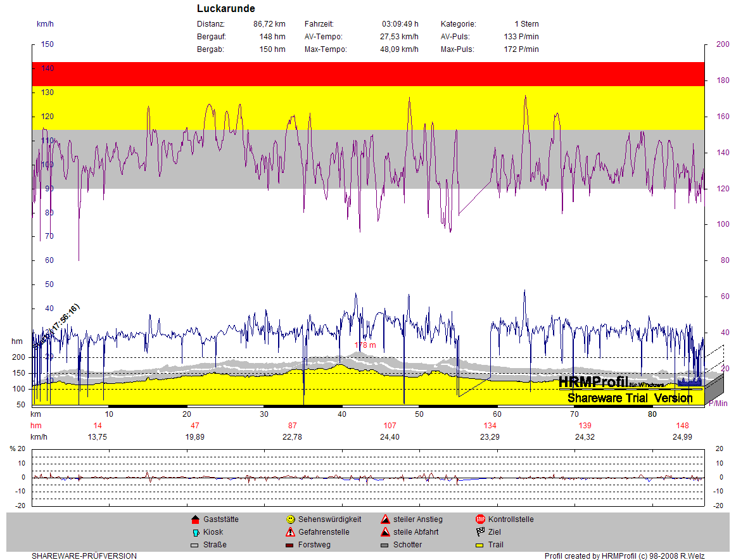Screen dimensions: 736x560
Task: Click the Luckarunde chart title
Action: (226, 9)
